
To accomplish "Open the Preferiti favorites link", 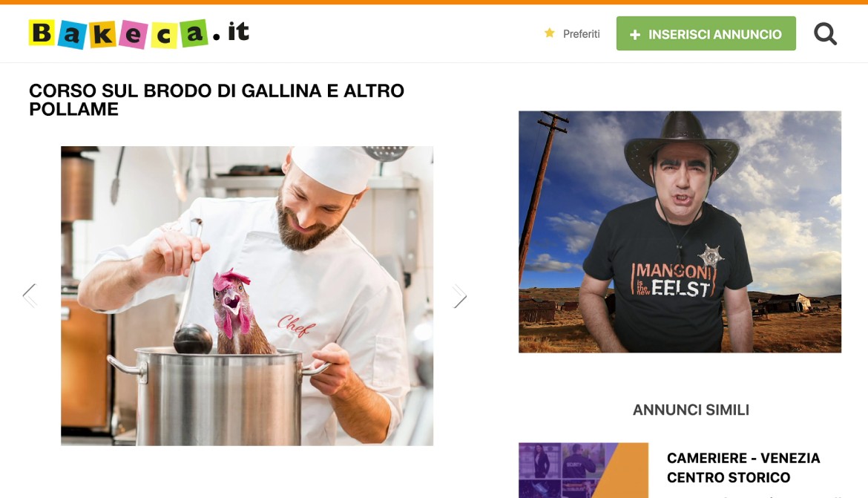I will (x=581, y=34).
